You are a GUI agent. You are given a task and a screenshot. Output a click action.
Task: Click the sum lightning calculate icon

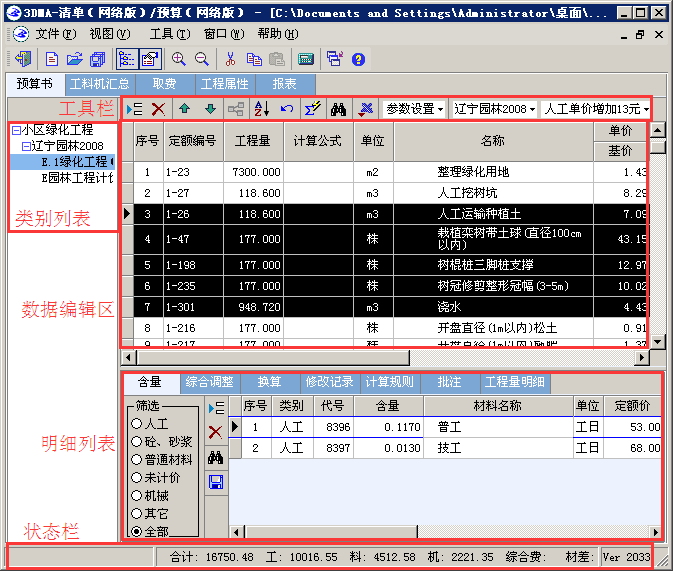tap(312, 109)
